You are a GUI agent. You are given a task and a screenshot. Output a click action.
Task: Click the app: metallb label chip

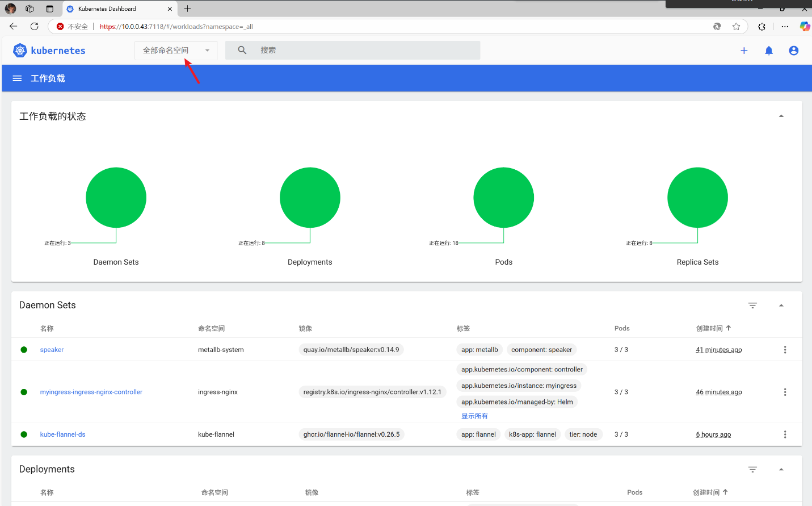coord(479,350)
